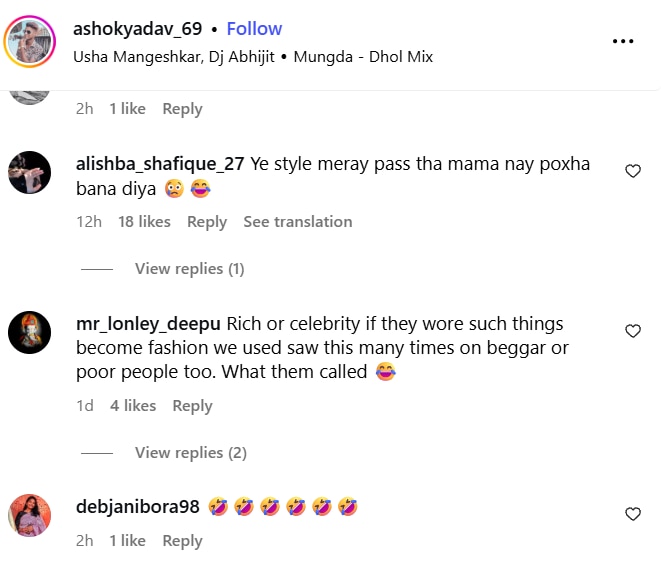The height and width of the screenshot is (579, 661).
Task: Click mr_lonley_deepu's avatar
Action: [x=29, y=332]
